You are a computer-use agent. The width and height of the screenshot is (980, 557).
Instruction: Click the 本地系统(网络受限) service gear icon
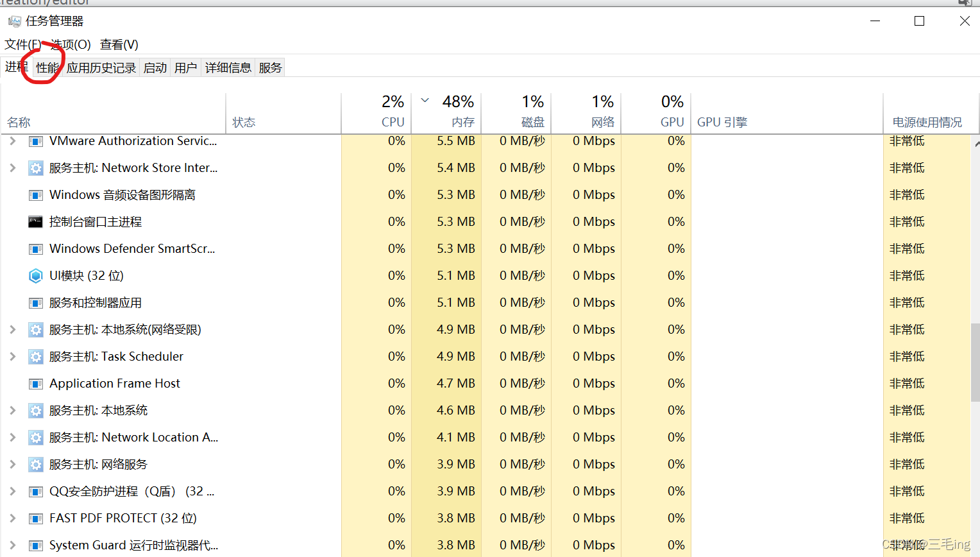36,330
